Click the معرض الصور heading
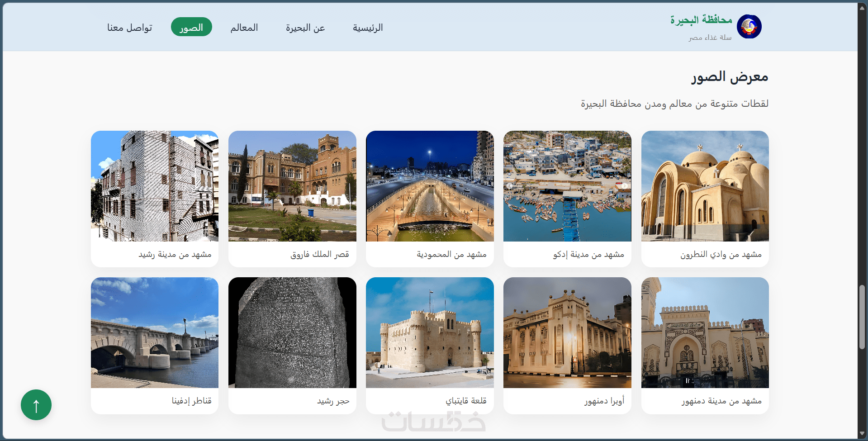The width and height of the screenshot is (868, 441). tap(730, 77)
